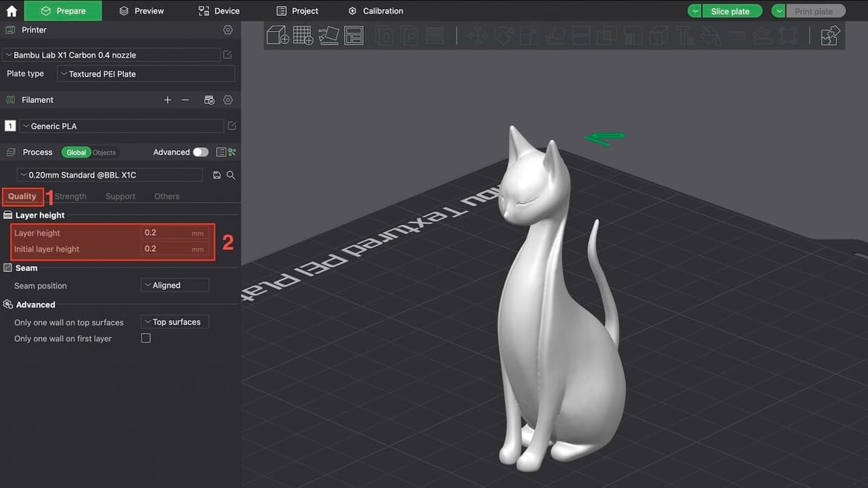Open the Support settings tab
The width and height of the screenshot is (868, 488).
click(x=120, y=197)
